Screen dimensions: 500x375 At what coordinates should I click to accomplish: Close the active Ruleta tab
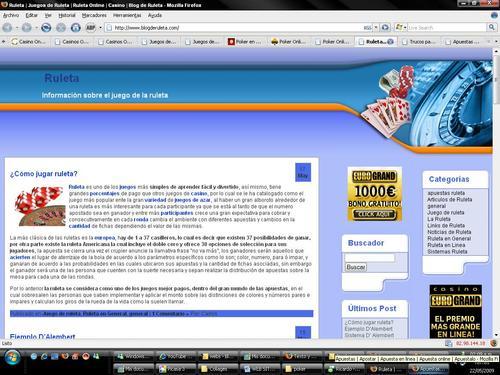click(x=390, y=42)
